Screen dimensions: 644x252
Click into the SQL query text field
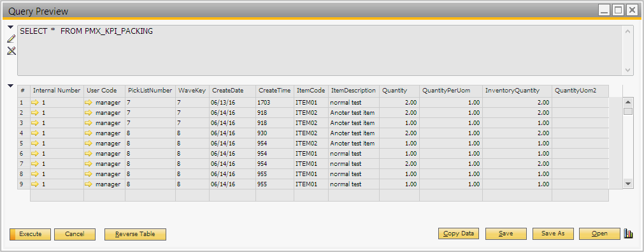(320, 50)
